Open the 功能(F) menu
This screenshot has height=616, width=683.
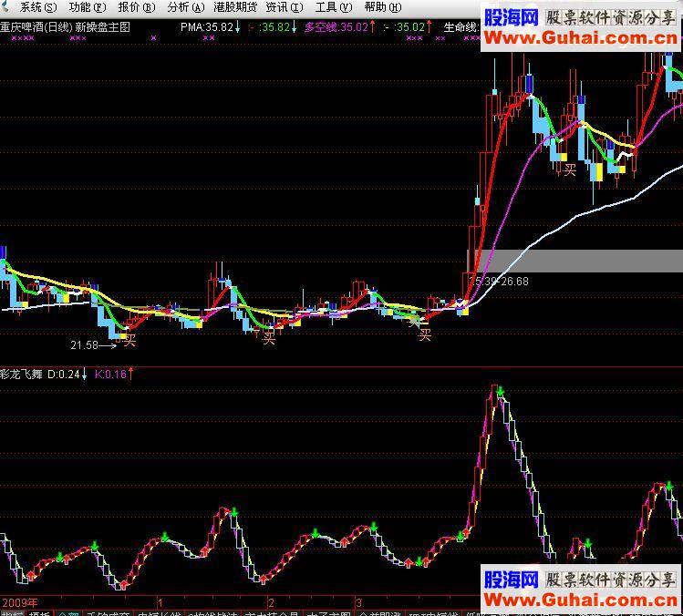tap(88, 7)
